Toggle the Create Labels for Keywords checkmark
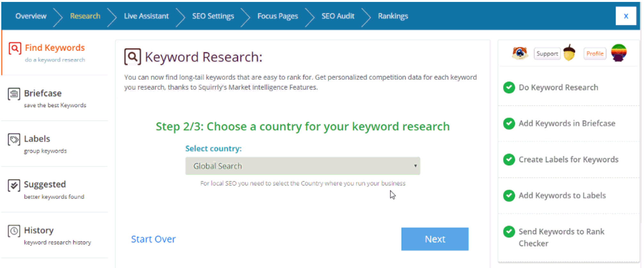Image resolution: width=644 pixels, height=268 pixels. 509,160
